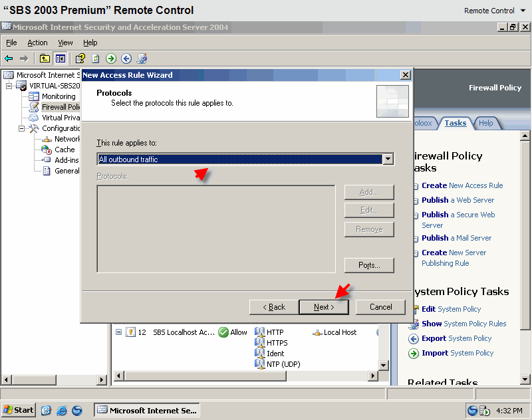Click the Ports button
This screenshot has width=532, height=420.
pos(369,265)
